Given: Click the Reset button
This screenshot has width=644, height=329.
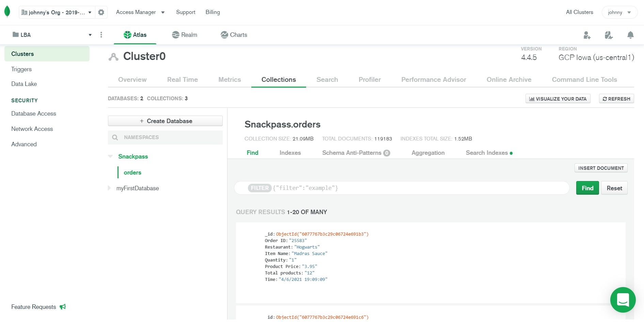Looking at the screenshot, I should point(614,188).
